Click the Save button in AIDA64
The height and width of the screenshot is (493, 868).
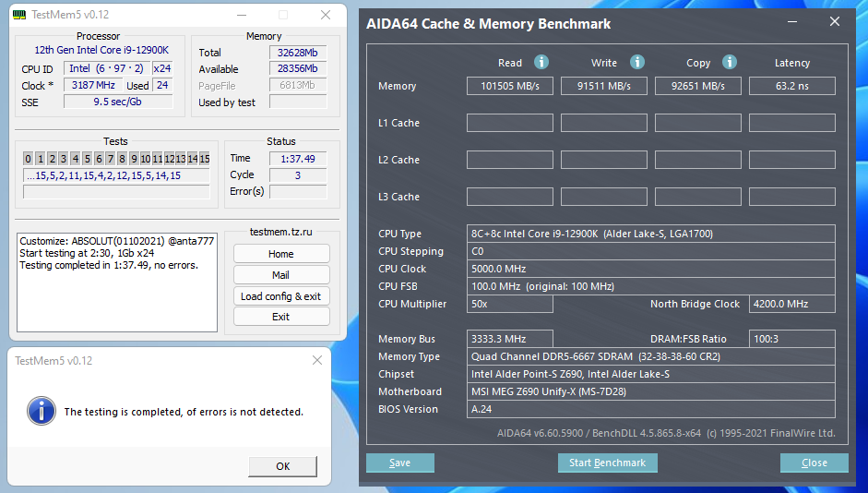coord(400,463)
